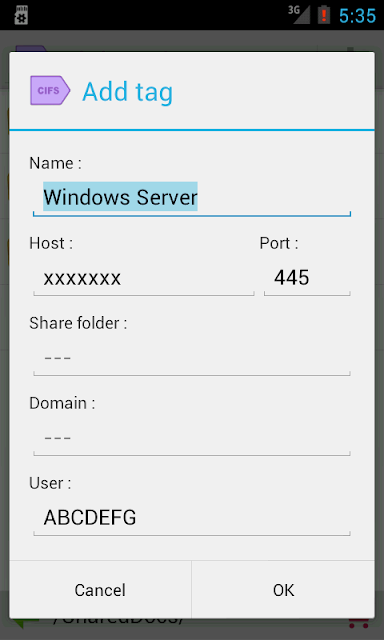Cancel the Add tag dialog
This screenshot has width=384, height=640.
point(100,590)
